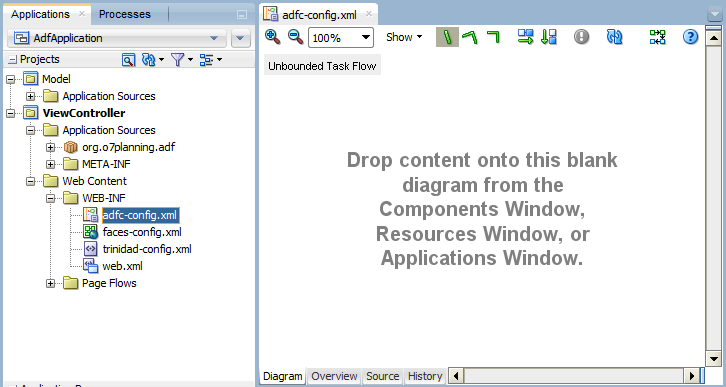Click the horizontal scrollbar right arrow

(x=692, y=376)
